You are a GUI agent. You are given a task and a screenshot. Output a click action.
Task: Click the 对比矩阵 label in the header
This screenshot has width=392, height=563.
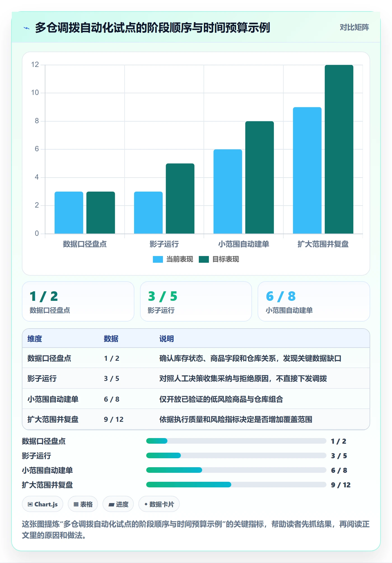(354, 27)
